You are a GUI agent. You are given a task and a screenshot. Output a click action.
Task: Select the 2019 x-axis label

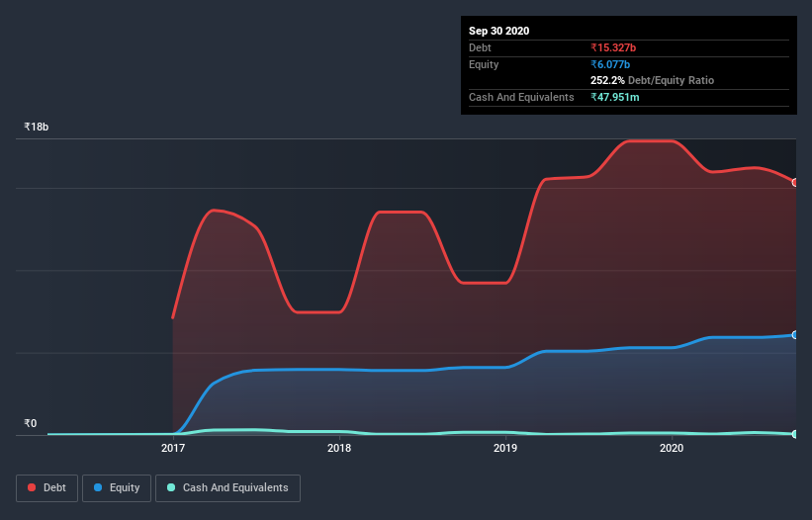point(505,448)
